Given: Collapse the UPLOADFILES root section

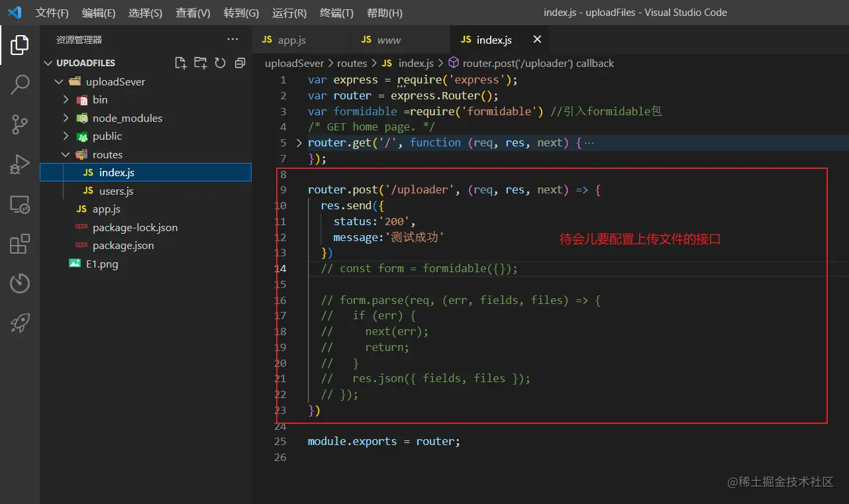Looking at the screenshot, I should tap(48, 63).
